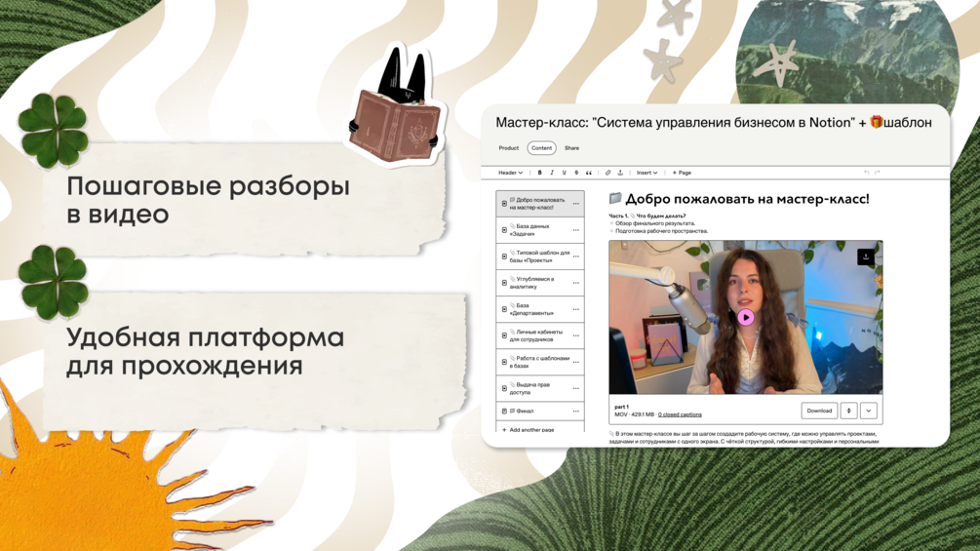Open the Header text style dropdown
Viewport: 980px width, 551px height.
tap(510, 173)
